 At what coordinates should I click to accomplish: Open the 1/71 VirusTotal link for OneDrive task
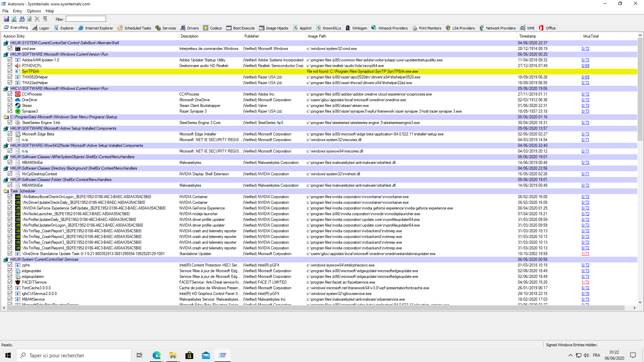click(x=585, y=254)
